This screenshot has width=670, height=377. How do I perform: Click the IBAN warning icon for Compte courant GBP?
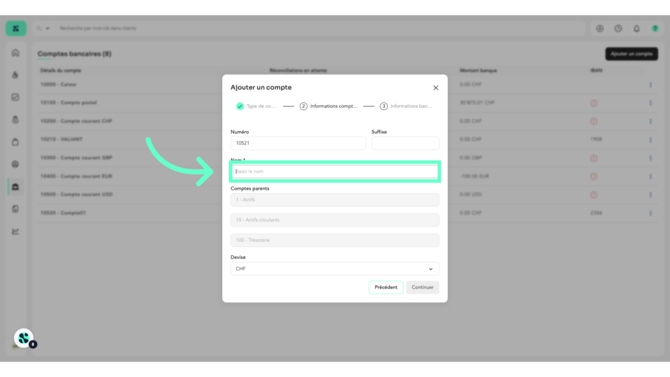point(594,158)
